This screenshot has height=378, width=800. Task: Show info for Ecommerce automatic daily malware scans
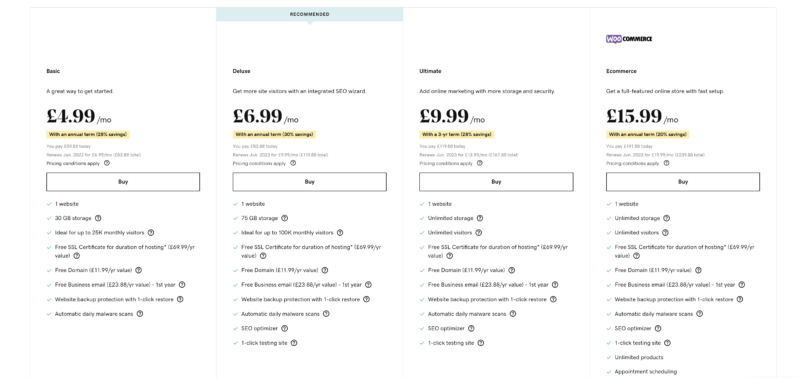(699, 314)
